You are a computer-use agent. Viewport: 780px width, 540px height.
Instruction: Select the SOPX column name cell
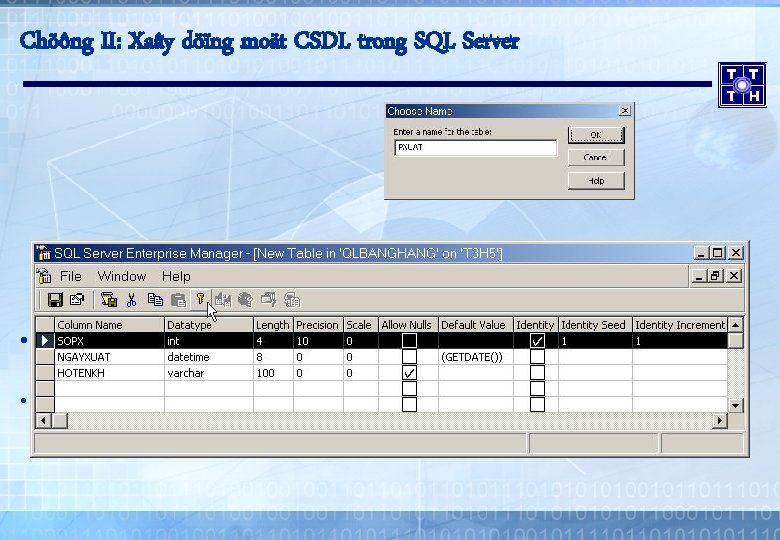[109, 341]
